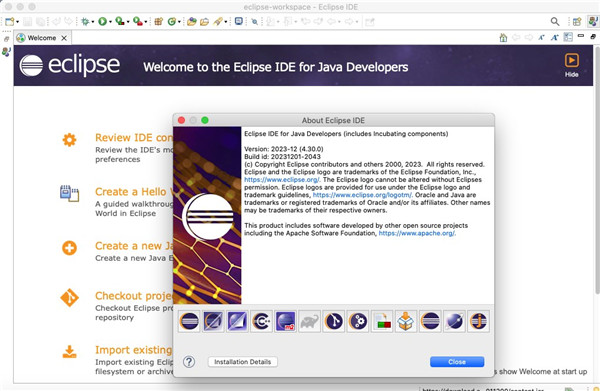This screenshot has height=391, width=600.
Task: Click the Open Perspective icon
Action: 577,22
